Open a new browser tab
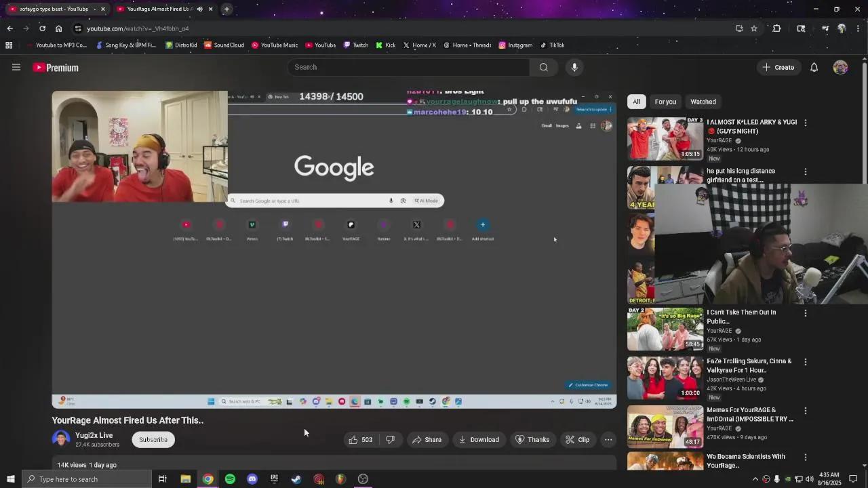Screen dimensions: 868x488 click(226, 9)
